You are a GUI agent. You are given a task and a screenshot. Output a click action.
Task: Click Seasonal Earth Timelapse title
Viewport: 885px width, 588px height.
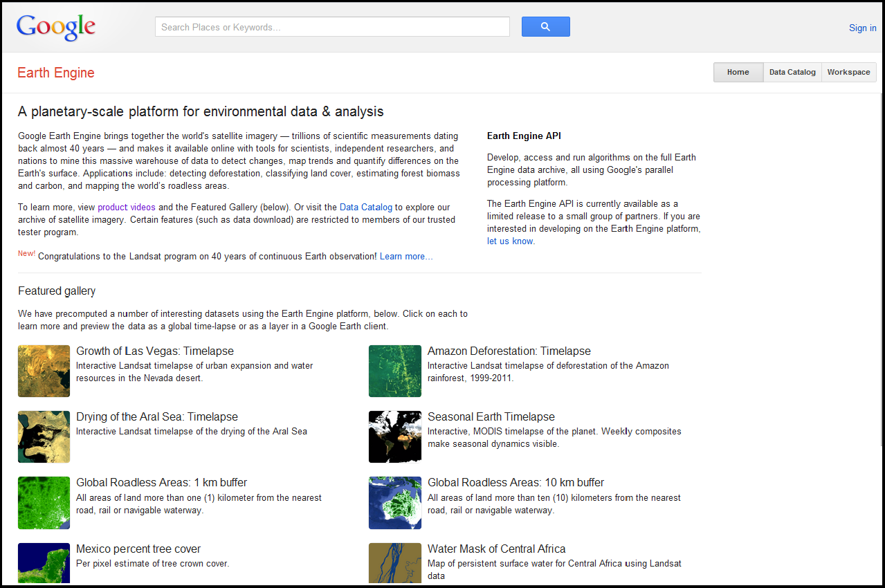491,416
